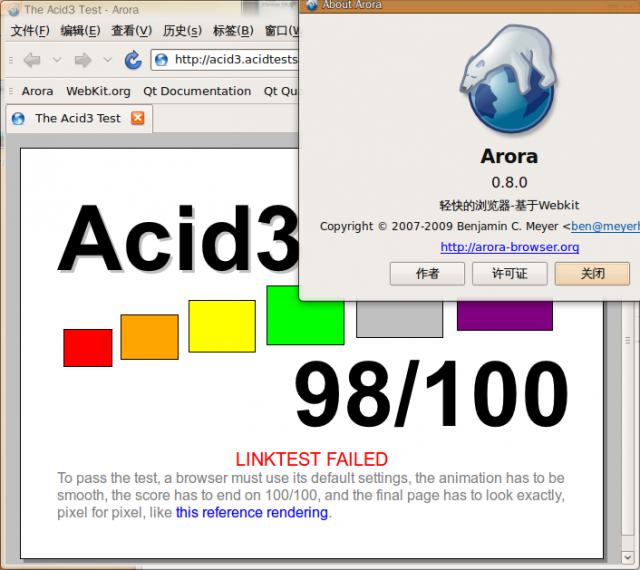Click the 许可证 button
This screenshot has width=640, height=570.
click(x=509, y=274)
